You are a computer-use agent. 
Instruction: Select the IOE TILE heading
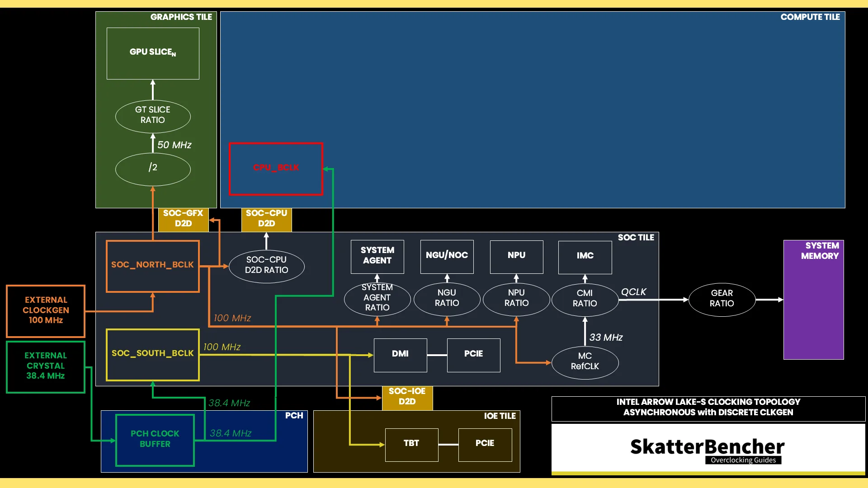(x=500, y=416)
